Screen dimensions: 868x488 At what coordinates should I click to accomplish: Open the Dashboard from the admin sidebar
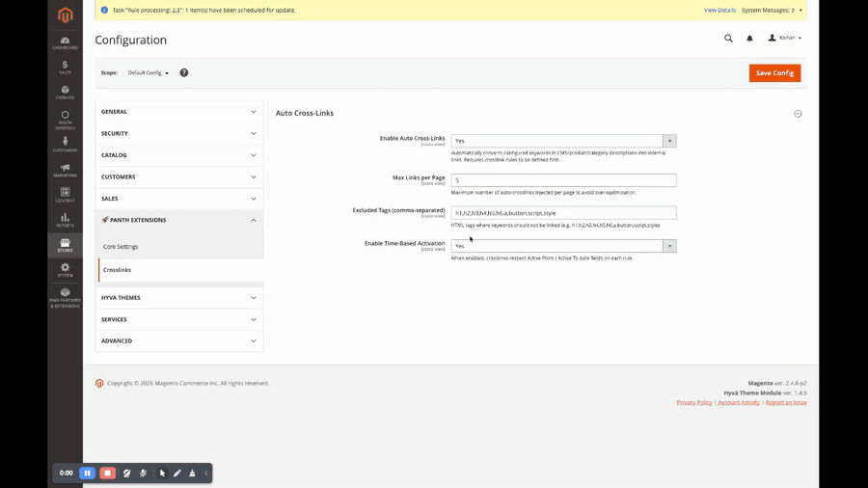[x=65, y=42]
